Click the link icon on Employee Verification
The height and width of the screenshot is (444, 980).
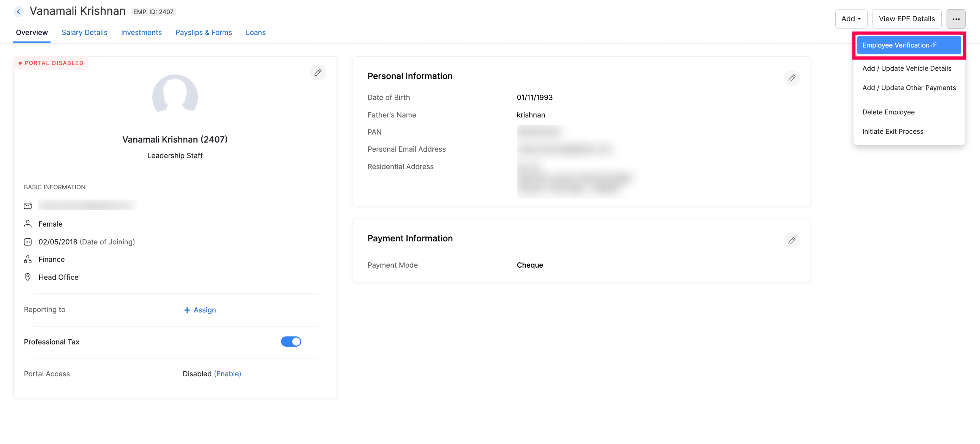click(934, 45)
